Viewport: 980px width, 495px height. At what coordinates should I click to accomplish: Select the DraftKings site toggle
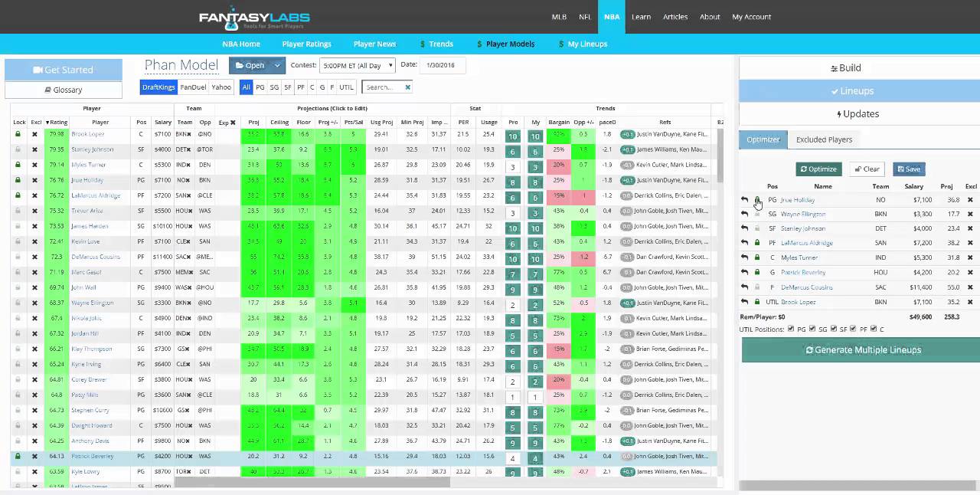point(158,87)
